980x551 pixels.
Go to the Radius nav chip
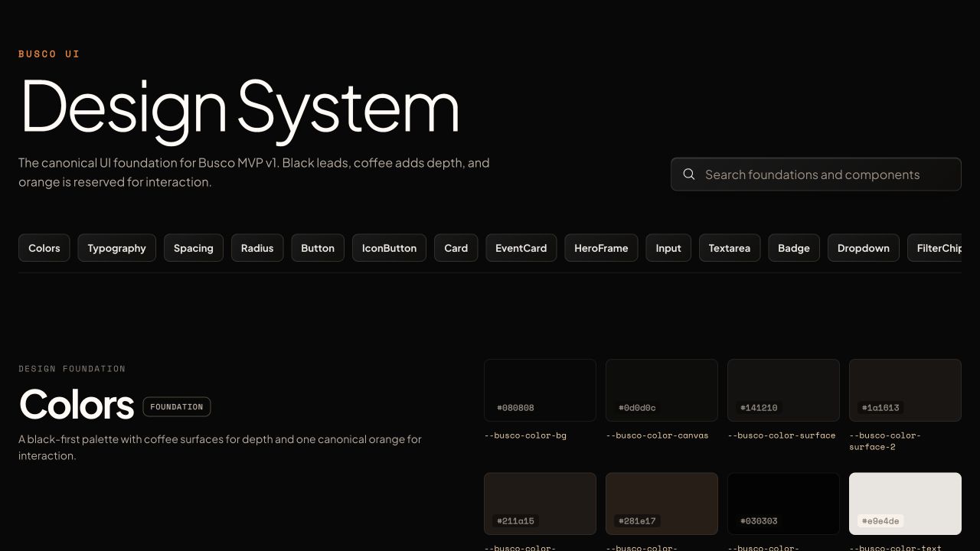tap(257, 248)
